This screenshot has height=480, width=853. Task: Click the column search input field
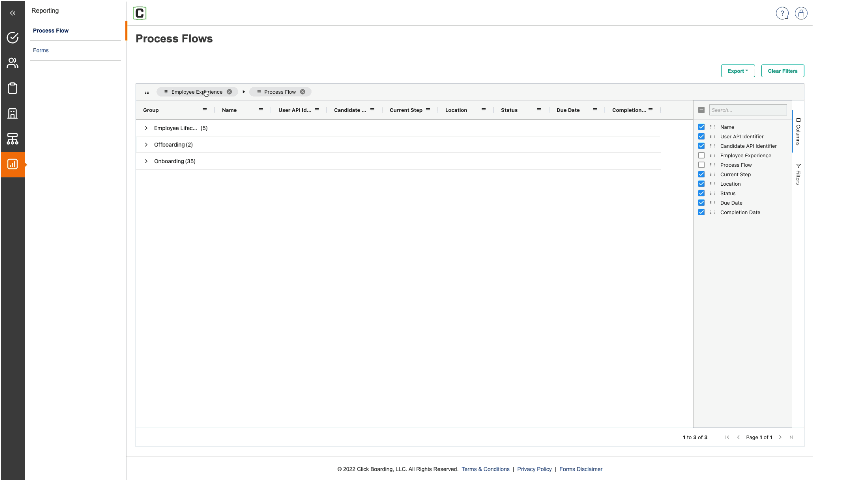tap(747, 110)
